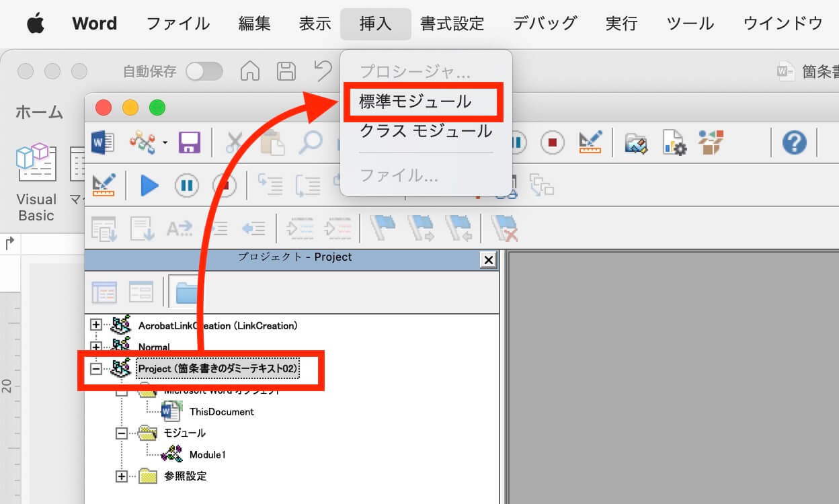This screenshot has height=504, width=839.
Task: Select Project (箇条書きのダミーテキスト02) in tree
Action: pos(218,368)
